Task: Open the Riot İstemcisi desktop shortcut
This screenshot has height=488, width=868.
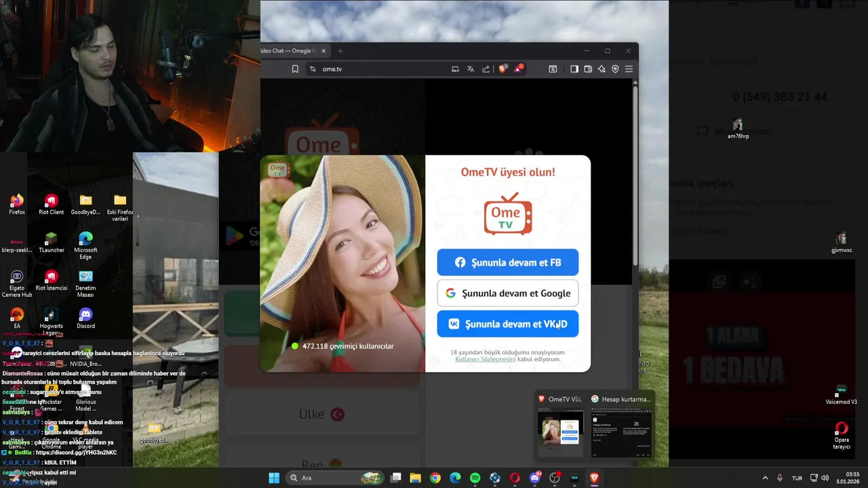Action: click(51, 281)
